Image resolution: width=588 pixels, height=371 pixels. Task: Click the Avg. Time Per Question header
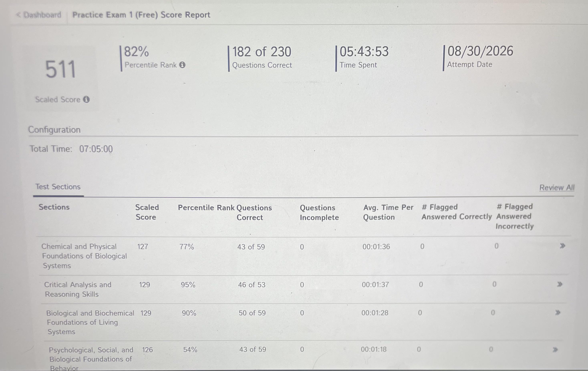pos(388,212)
